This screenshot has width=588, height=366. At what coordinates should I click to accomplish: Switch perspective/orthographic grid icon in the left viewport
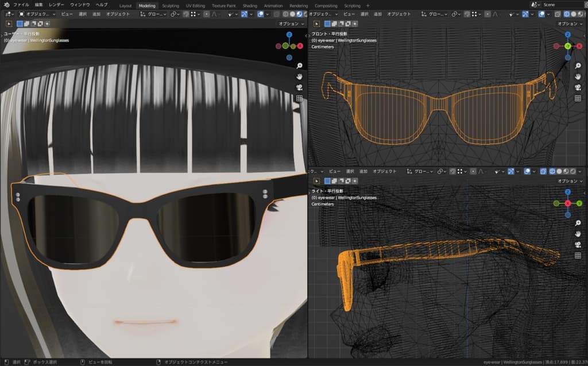coord(299,98)
